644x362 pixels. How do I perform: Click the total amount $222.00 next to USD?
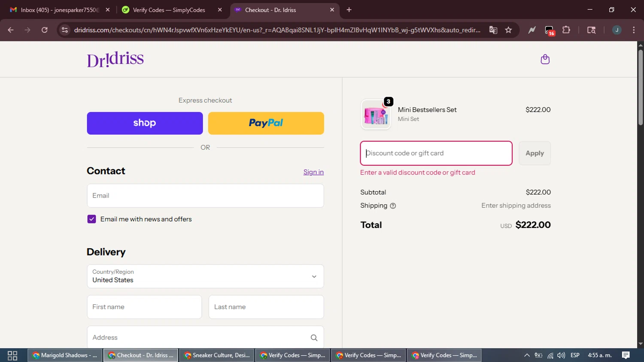click(533, 225)
